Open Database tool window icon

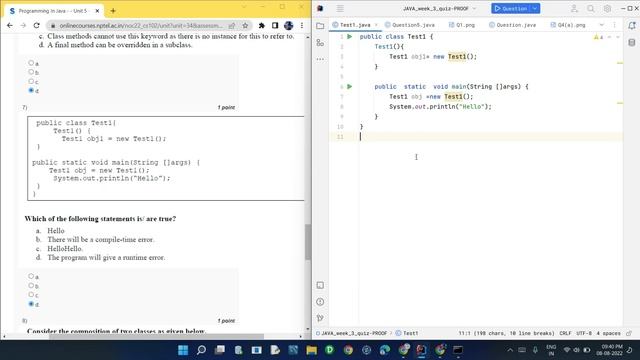pyautogui.click(x=632, y=42)
